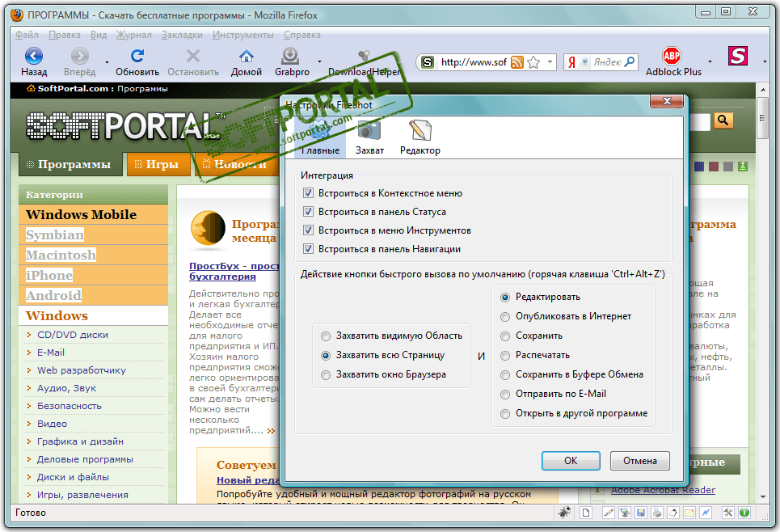
Task: Open the Журнал menu
Action: [x=134, y=35]
